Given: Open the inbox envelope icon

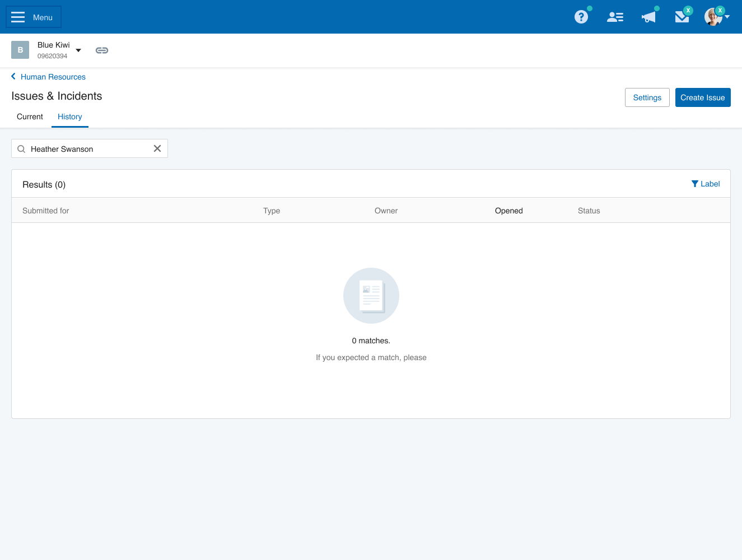Looking at the screenshot, I should click(x=682, y=17).
